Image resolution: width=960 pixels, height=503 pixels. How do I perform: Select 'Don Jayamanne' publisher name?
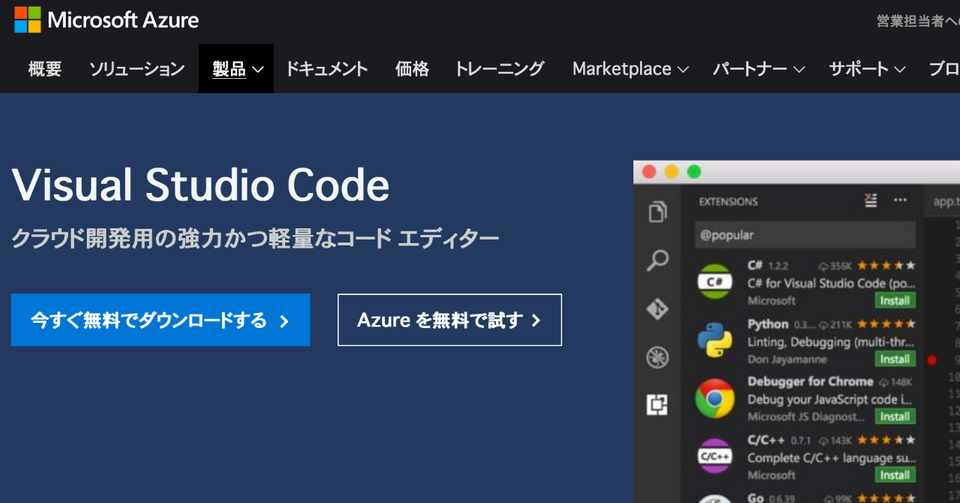coord(787,359)
